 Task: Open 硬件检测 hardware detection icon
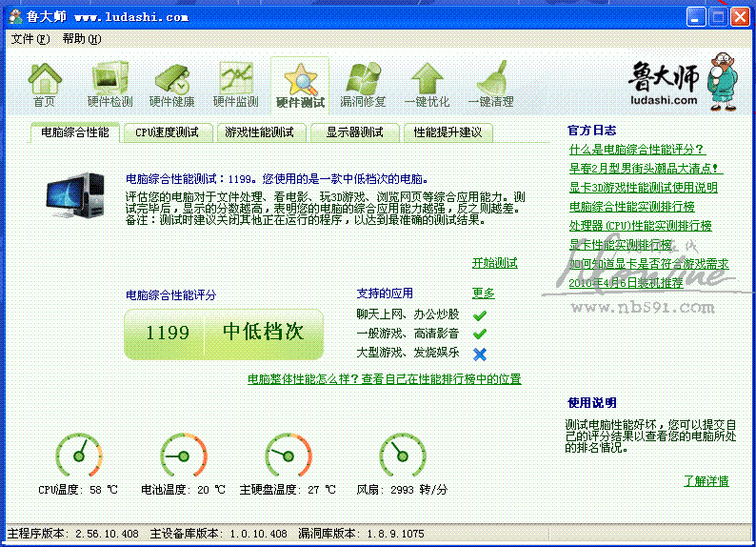tap(109, 84)
